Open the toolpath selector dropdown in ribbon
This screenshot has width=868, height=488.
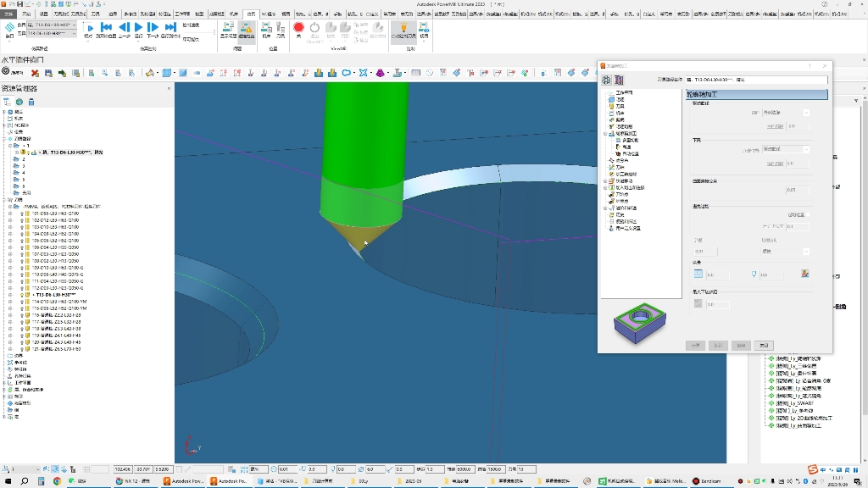tap(52, 25)
